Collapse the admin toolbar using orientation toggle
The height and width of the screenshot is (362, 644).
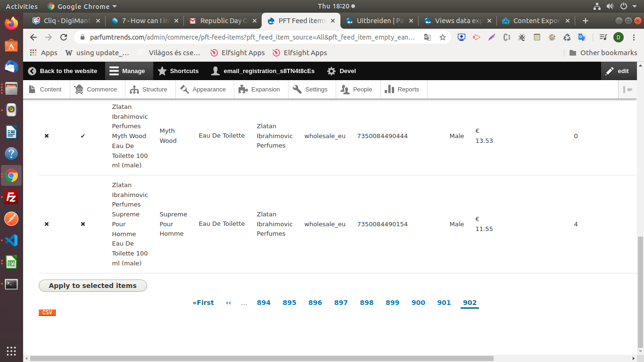click(627, 90)
